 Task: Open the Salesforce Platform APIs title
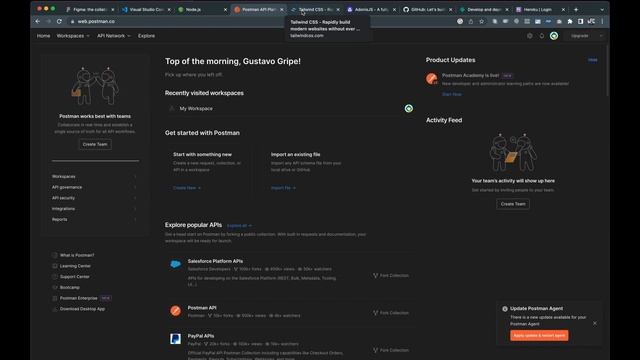pyautogui.click(x=215, y=261)
